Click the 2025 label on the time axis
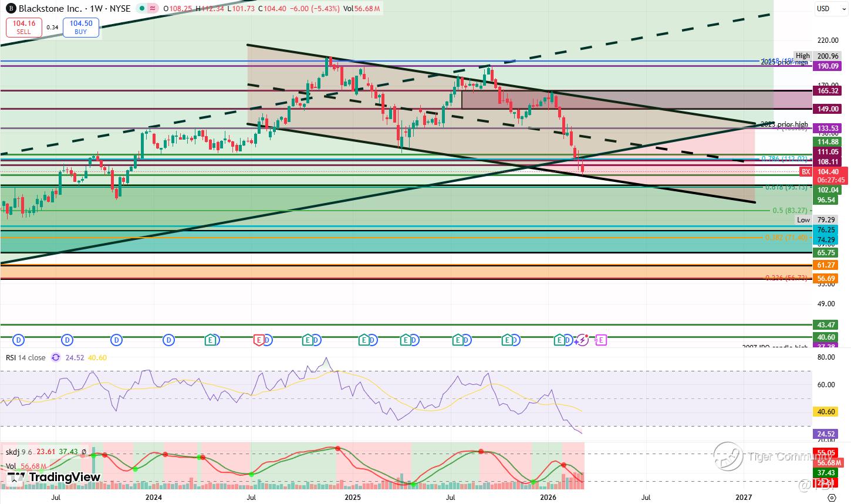 [x=352, y=498]
